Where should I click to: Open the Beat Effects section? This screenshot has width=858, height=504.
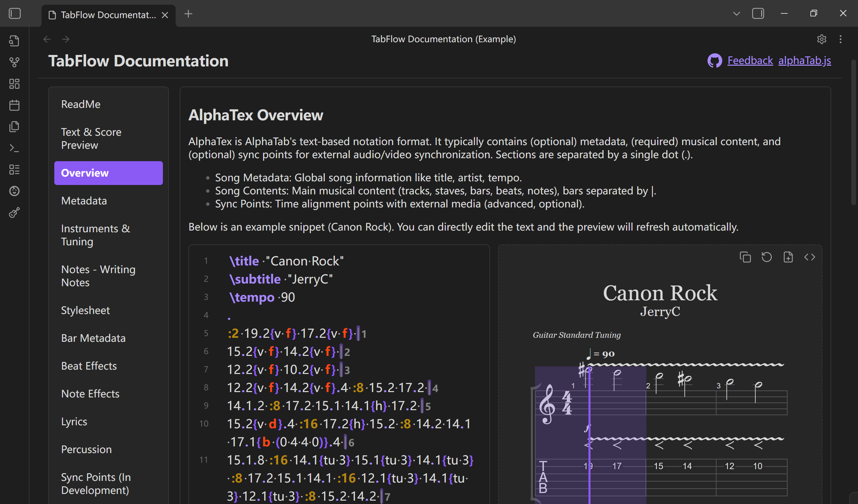coord(109,366)
